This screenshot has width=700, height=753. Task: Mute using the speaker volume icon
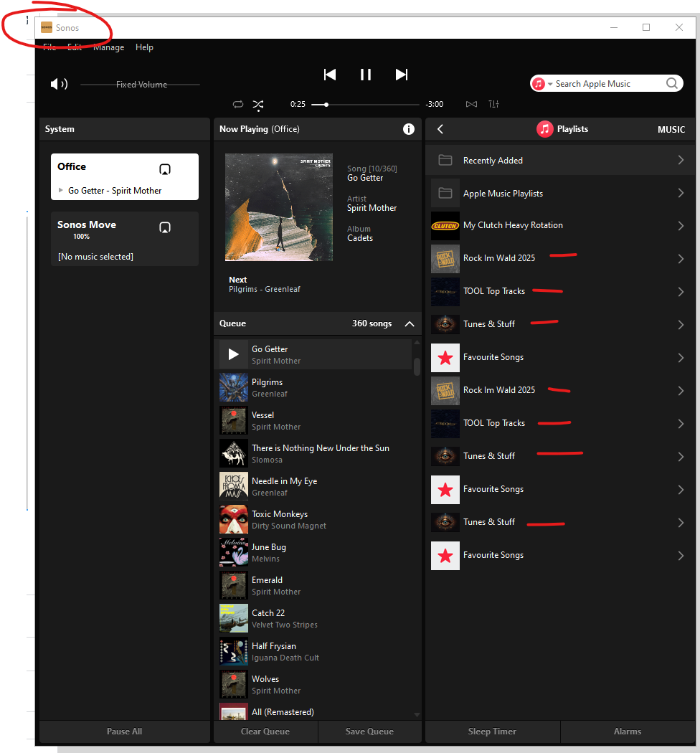(59, 84)
